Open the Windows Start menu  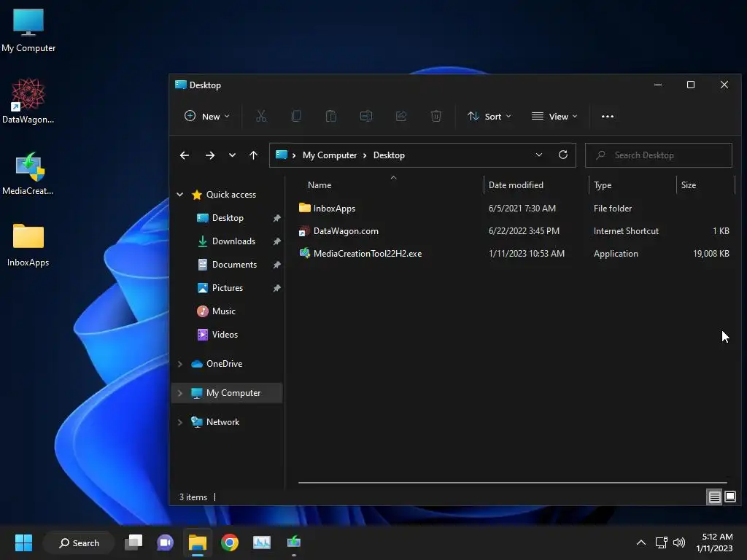point(23,542)
